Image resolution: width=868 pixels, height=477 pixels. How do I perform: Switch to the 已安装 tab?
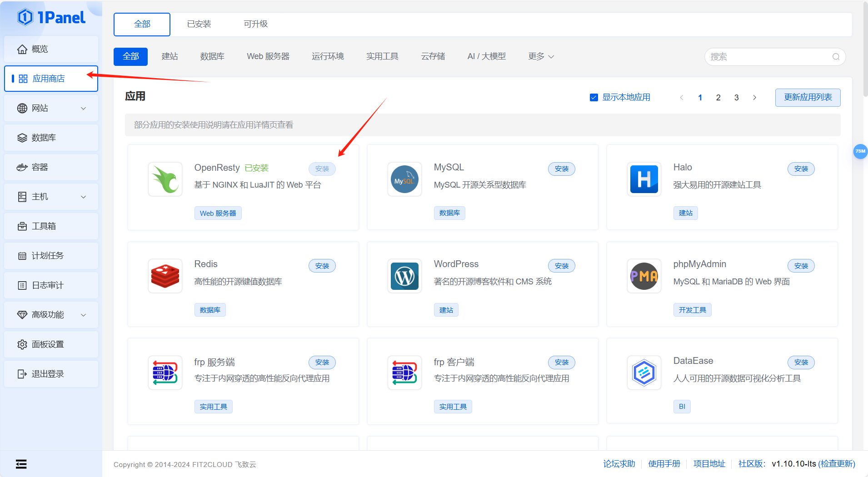tap(199, 24)
